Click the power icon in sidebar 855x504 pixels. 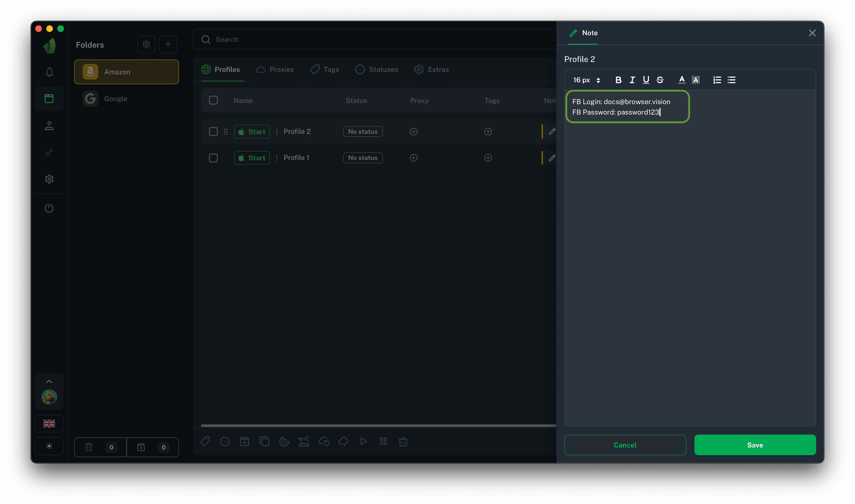49,208
